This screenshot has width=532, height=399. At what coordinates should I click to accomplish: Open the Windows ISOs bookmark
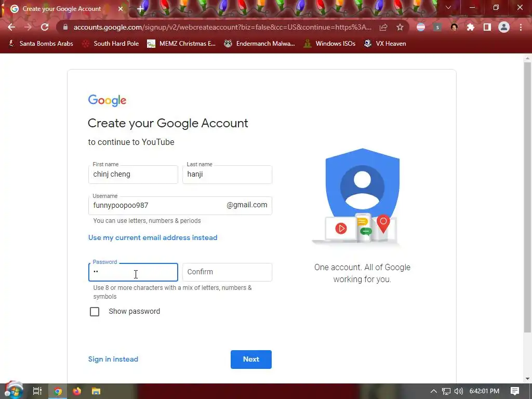click(329, 44)
